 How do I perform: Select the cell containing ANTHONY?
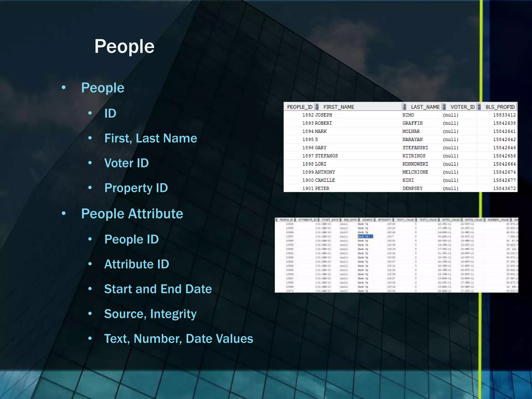pyautogui.click(x=325, y=172)
